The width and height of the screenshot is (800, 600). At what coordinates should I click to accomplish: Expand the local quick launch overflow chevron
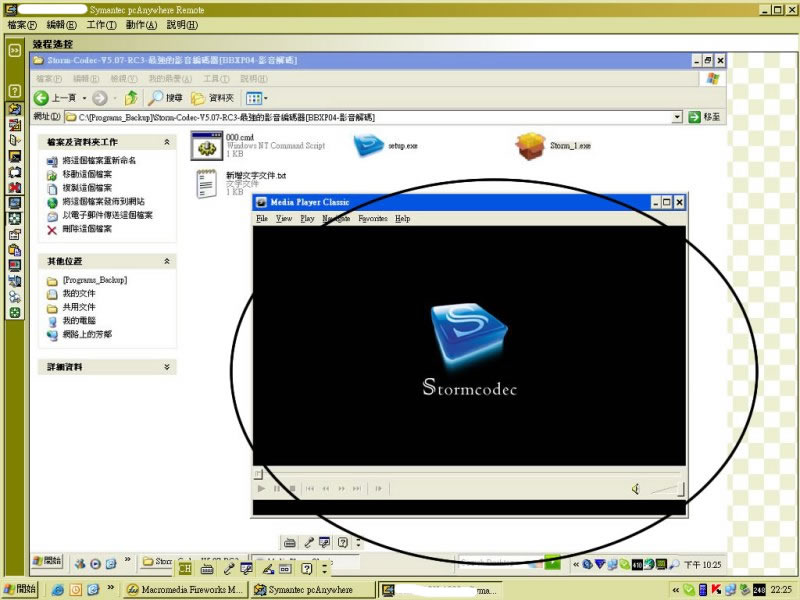point(110,588)
